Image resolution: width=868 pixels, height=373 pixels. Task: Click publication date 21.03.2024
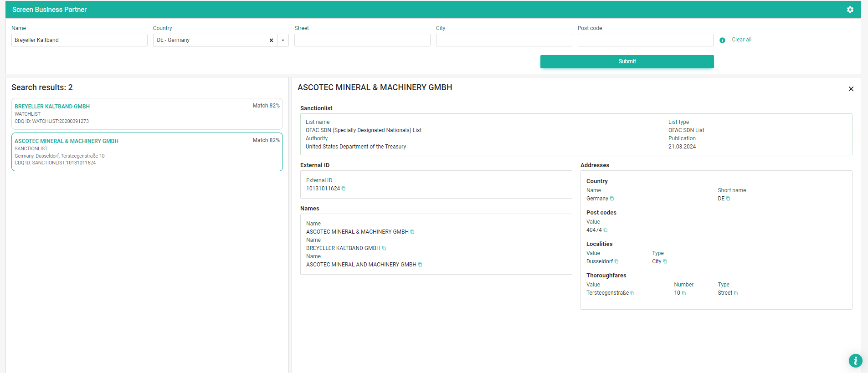point(682,147)
